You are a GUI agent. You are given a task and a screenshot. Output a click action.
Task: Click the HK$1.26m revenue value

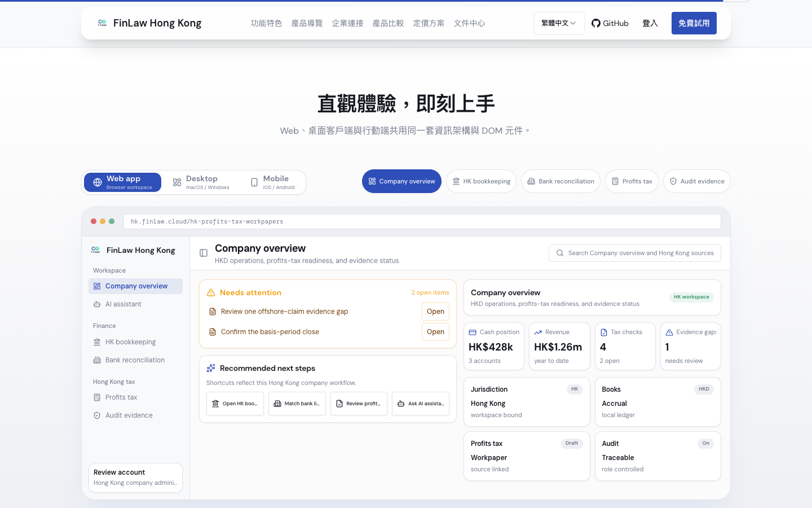(558, 347)
